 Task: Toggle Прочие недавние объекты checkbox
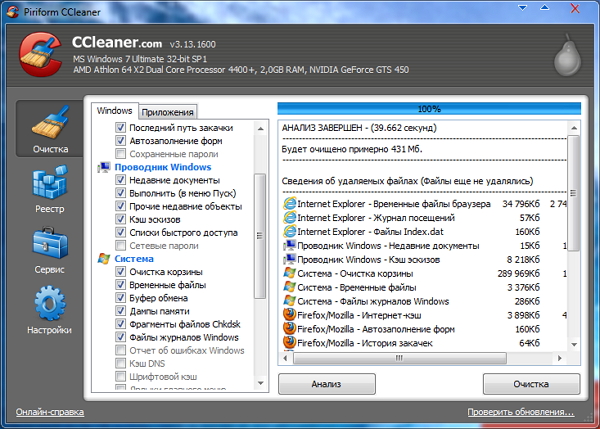121,206
